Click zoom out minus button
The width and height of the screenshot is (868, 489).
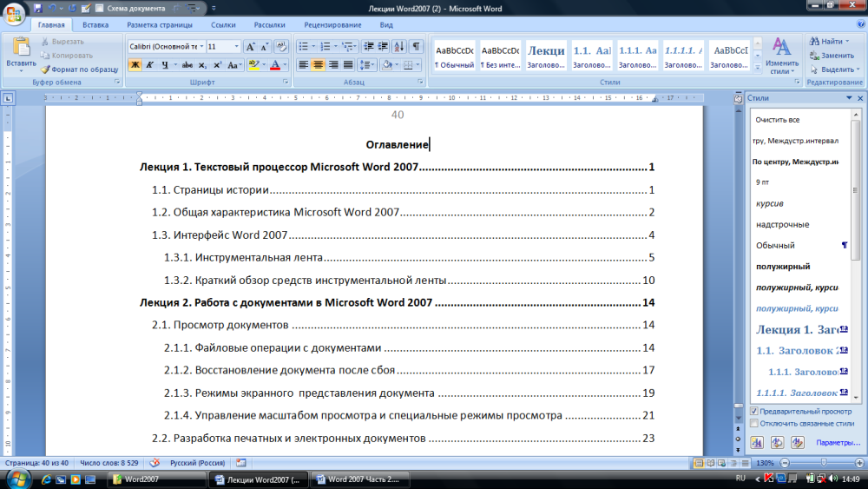coord(785,463)
